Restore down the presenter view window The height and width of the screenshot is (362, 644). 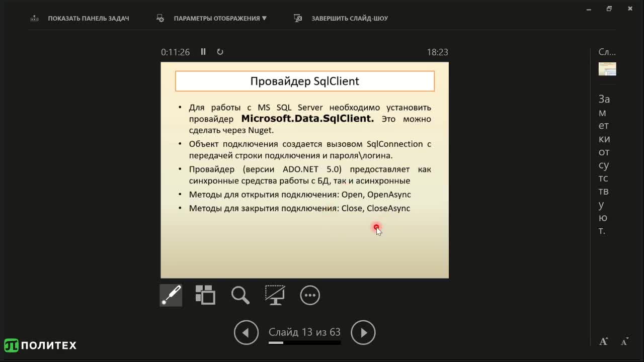(609, 9)
